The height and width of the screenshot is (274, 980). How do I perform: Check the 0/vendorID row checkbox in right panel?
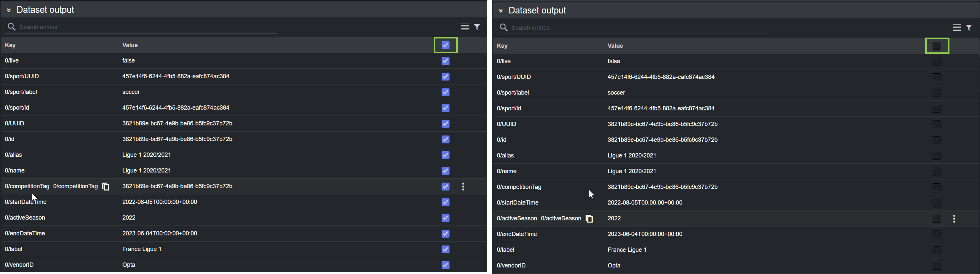click(x=937, y=266)
